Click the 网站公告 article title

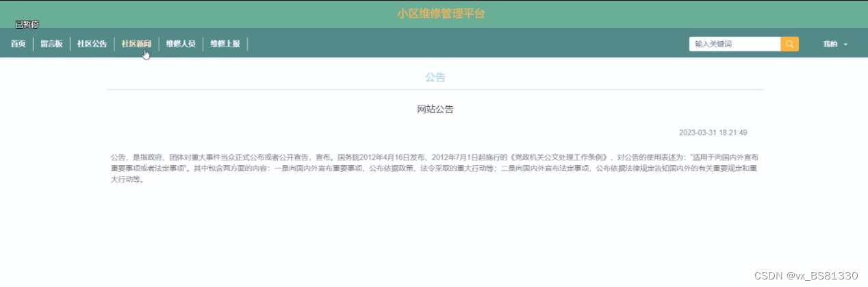435,109
